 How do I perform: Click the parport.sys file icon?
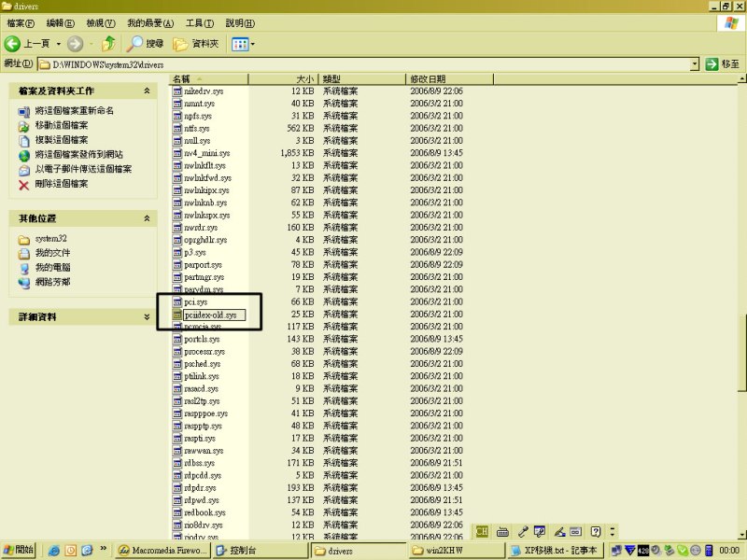[x=177, y=264]
